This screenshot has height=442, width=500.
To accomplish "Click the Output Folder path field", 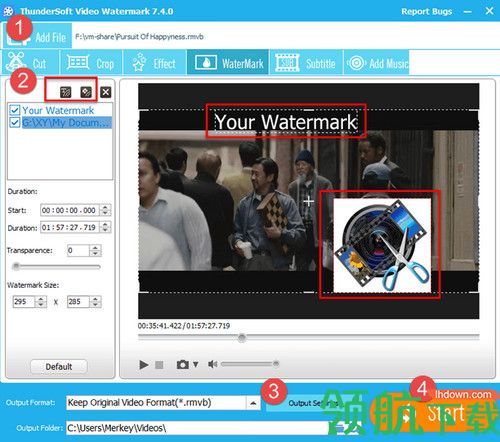I will click(x=197, y=428).
